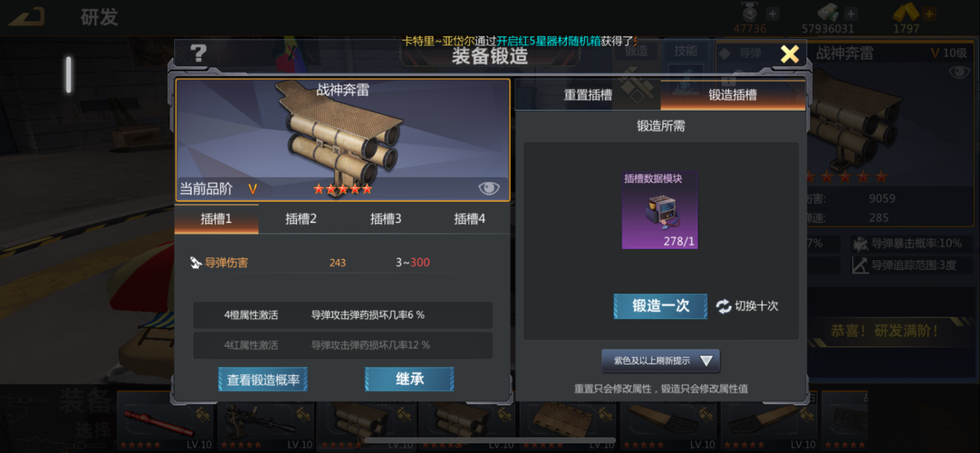Tap the plus icon beside 1797 gold
980x453 pixels.
(929, 13)
